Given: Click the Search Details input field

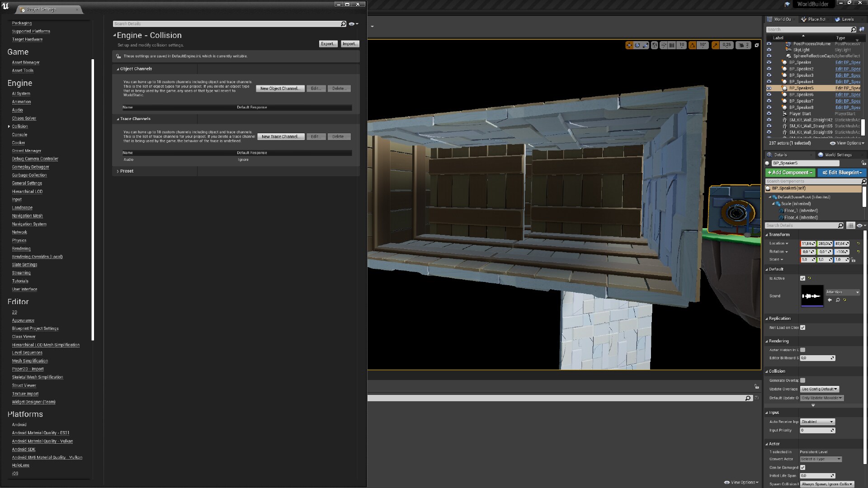Looking at the screenshot, I should click(x=226, y=23).
